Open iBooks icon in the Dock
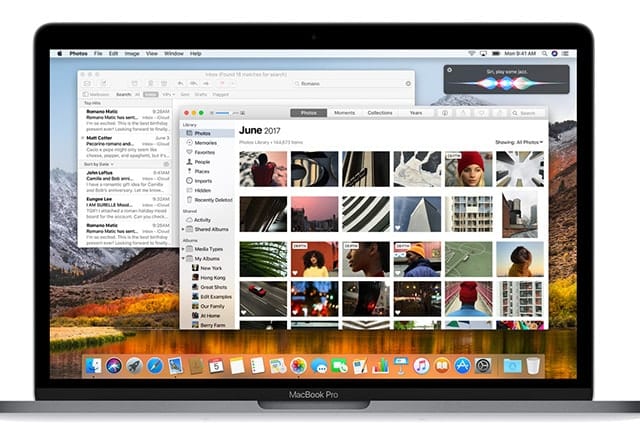Screen dimensions: 640x426 coord(442,366)
